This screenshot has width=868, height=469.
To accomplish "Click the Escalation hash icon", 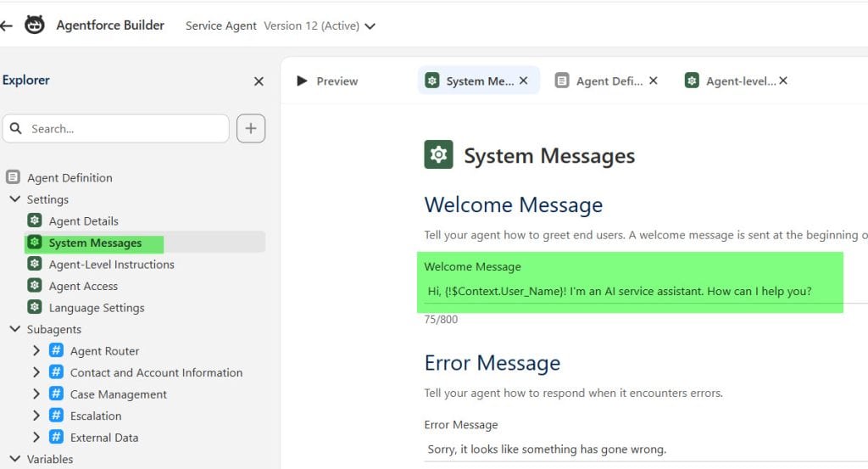I will click(x=56, y=415).
